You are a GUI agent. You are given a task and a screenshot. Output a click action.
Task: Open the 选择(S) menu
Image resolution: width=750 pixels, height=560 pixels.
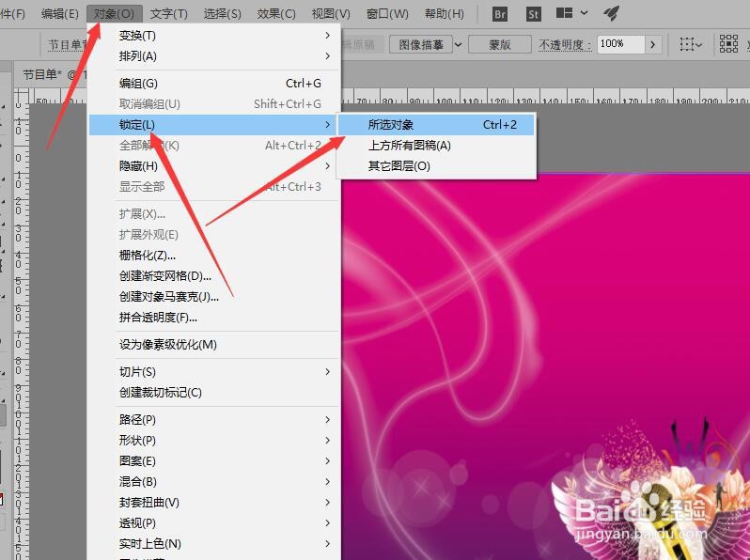pos(223,13)
